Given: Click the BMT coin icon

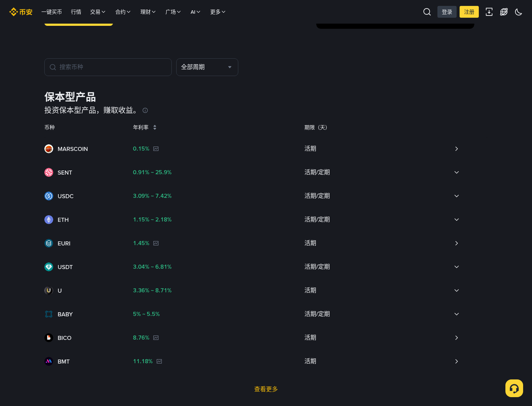Looking at the screenshot, I should point(49,361).
